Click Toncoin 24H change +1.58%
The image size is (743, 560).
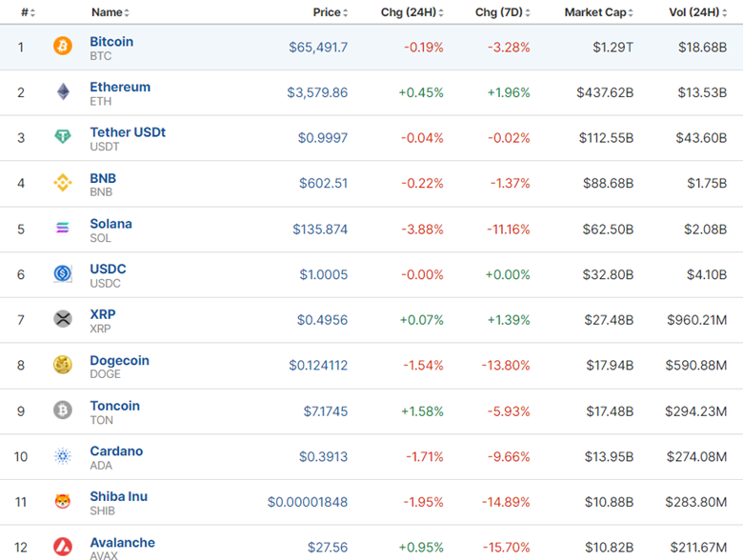[x=422, y=411]
